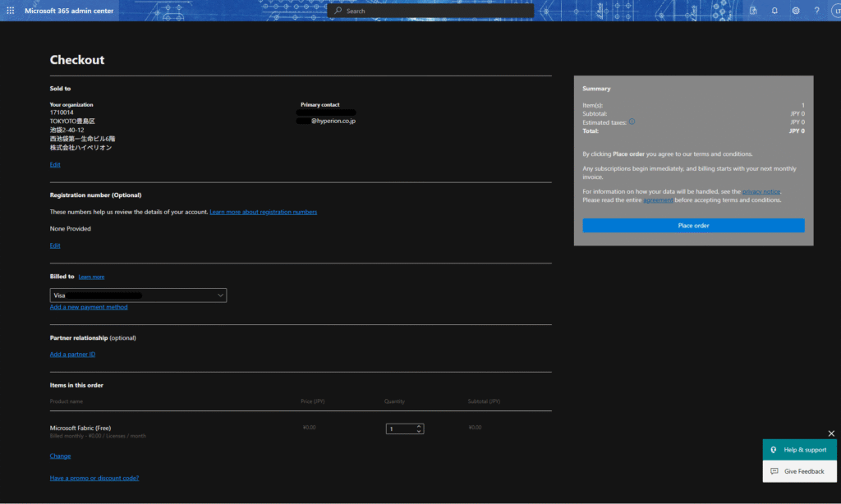Click the Place order button
This screenshot has width=841, height=504.
click(x=693, y=226)
